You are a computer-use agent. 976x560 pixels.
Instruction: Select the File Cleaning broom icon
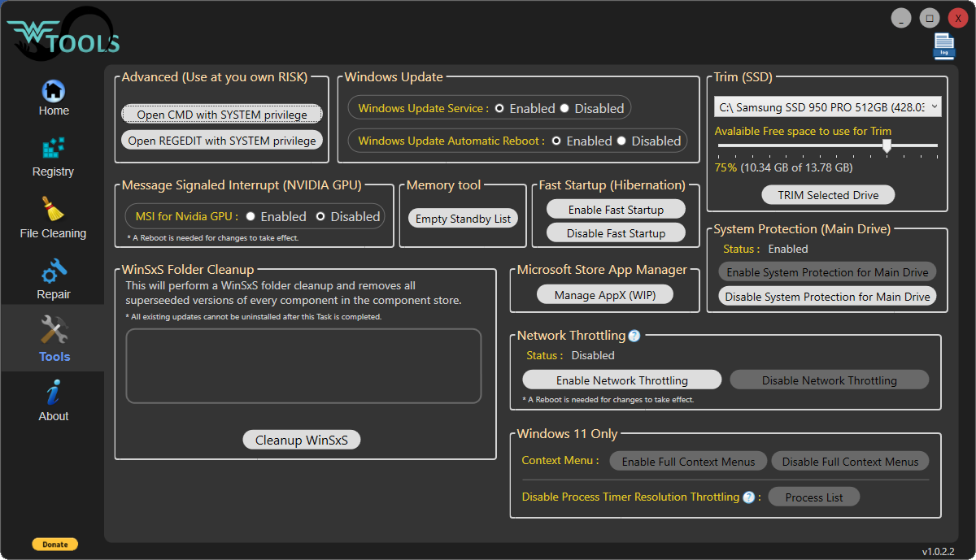53,210
